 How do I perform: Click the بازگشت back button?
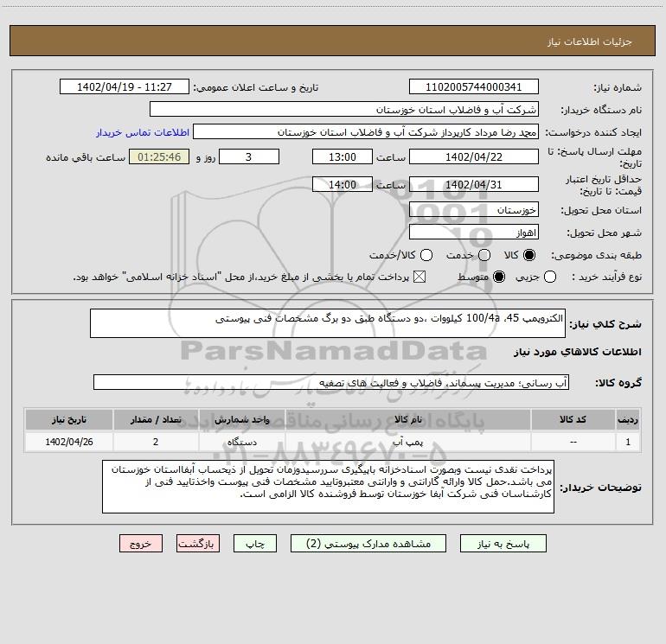click(198, 544)
